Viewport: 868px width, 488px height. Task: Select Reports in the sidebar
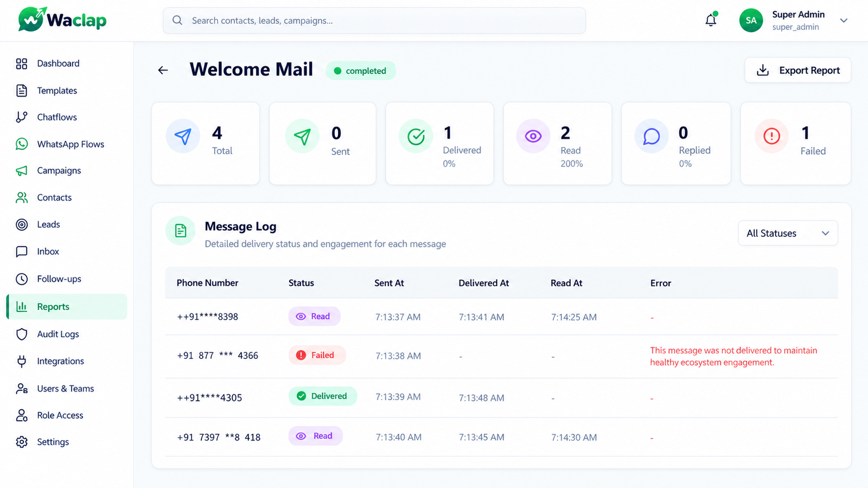[x=67, y=307]
